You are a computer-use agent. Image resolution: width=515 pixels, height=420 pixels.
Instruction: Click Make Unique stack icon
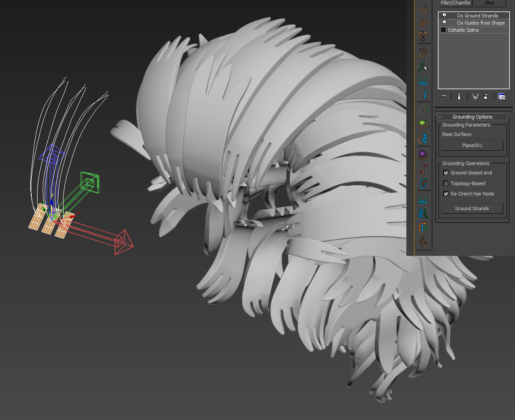[475, 96]
